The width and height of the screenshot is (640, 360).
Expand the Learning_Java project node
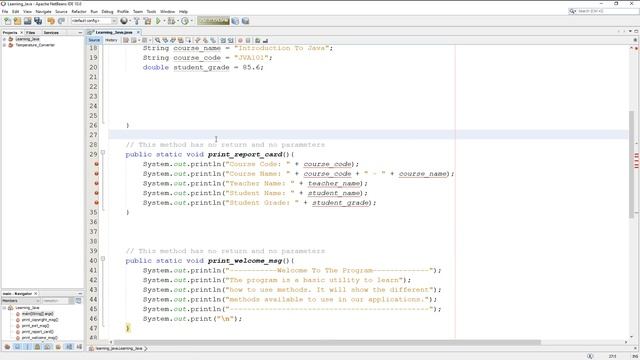[4, 39]
